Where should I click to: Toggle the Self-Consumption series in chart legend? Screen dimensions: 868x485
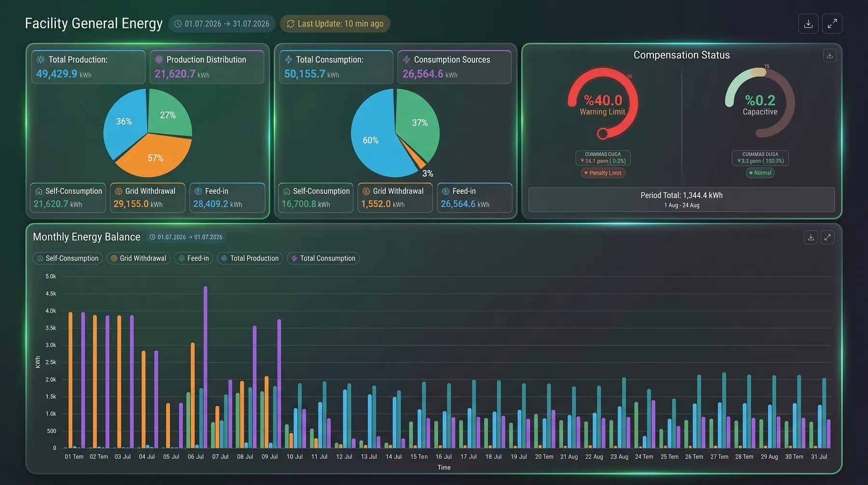(68, 258)
